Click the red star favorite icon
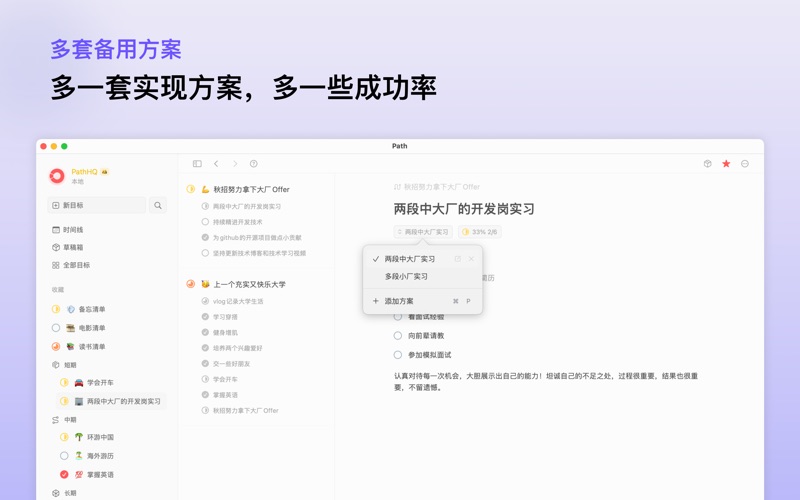Viewport: 800px width, 500px height. pyautogui.click(x=726, y=164)
